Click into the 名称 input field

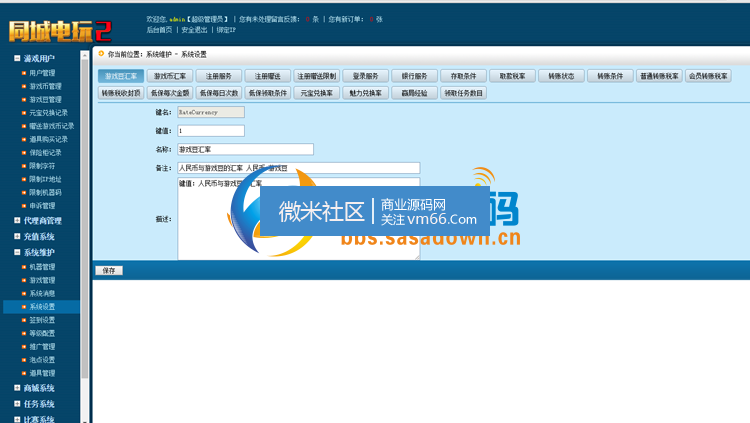[x=245, y=149]
